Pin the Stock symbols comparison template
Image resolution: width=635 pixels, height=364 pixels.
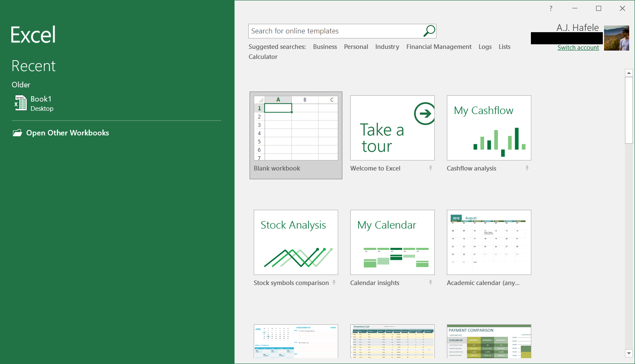pos(334,283)
